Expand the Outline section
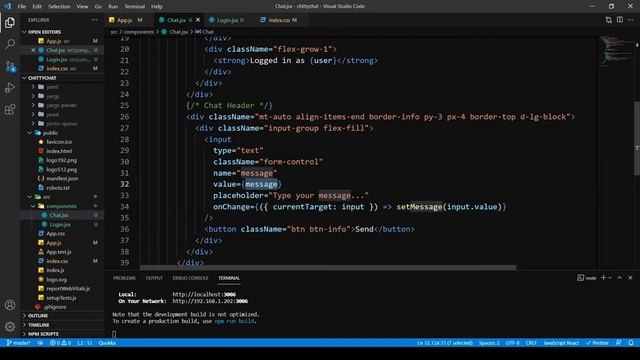Screen dimensions: 640x360 click(38, 316)
